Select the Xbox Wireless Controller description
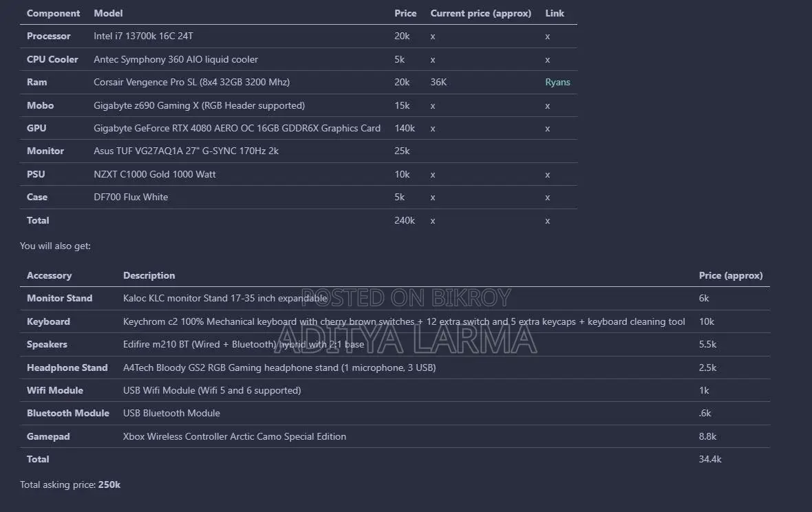This screenshot has width=812, height=512. click(x=235, y=437)
